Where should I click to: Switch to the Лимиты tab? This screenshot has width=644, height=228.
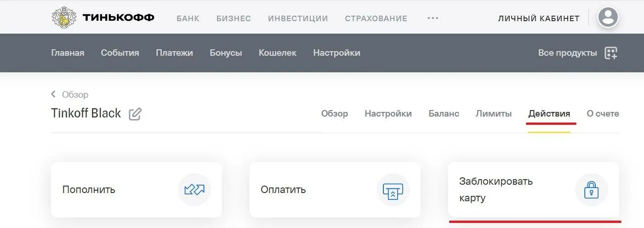click(494, 113)
